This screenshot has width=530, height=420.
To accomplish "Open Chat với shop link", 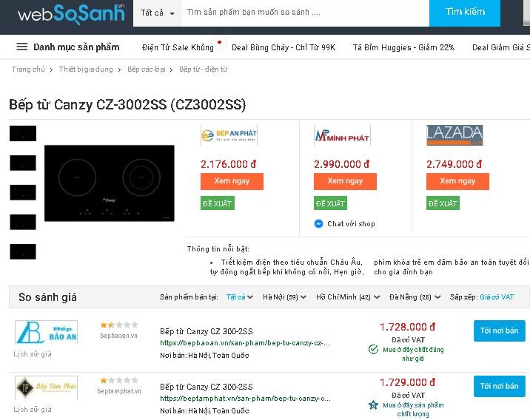I will 351,224.
